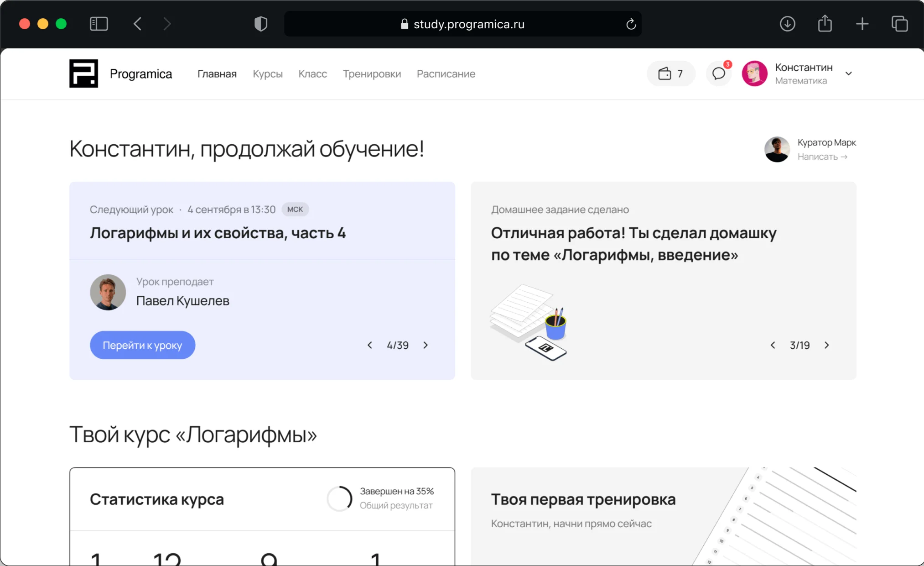This screenshot has height=566, width=924.
Task: Advance the lesson carousel past 4/39
Action: click(x=426, y=345)
